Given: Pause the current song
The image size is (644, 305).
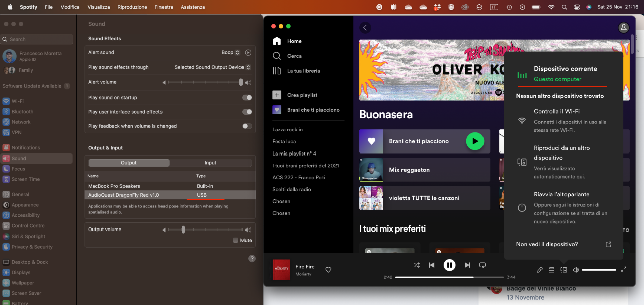Looking at the screenshot, I should pyautogui.click(x=449, y=265).
